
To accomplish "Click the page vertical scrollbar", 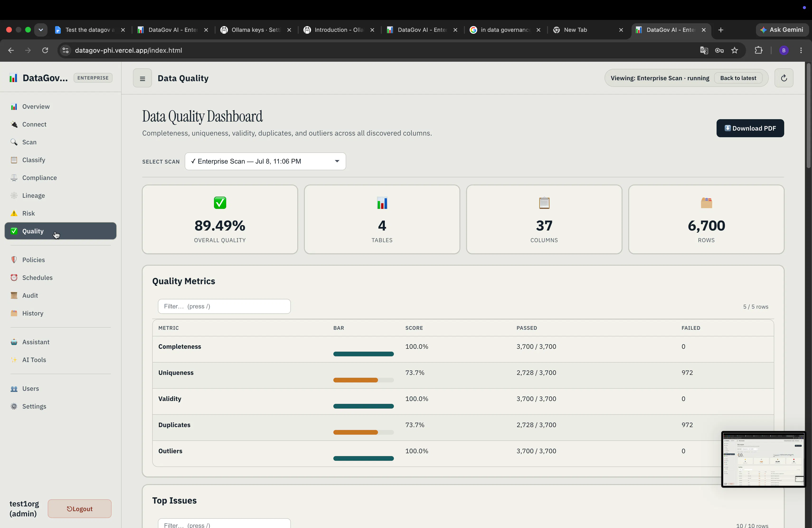I will 808,116.
